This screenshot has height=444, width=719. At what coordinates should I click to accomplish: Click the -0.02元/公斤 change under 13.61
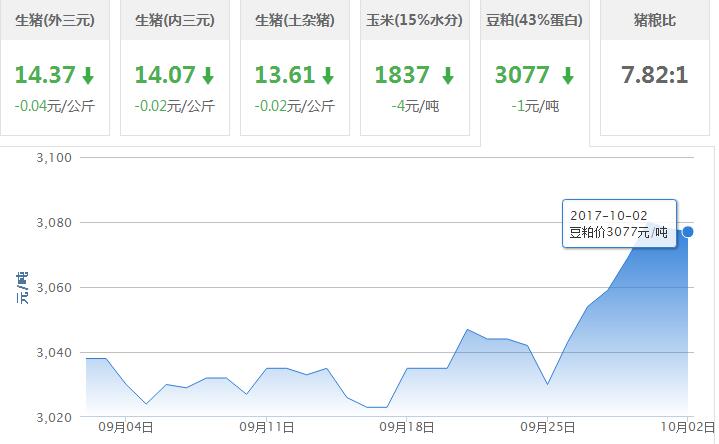tap(295, 106)
